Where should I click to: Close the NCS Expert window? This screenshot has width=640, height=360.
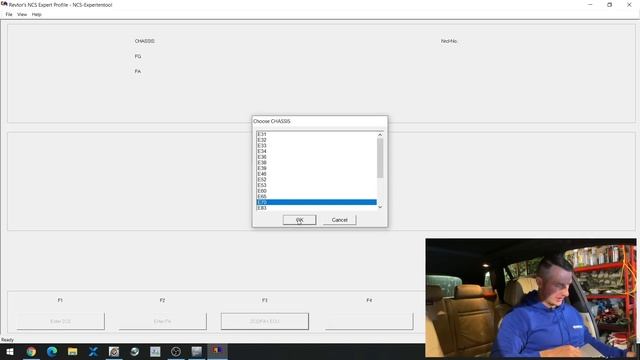tap(629, 4)
